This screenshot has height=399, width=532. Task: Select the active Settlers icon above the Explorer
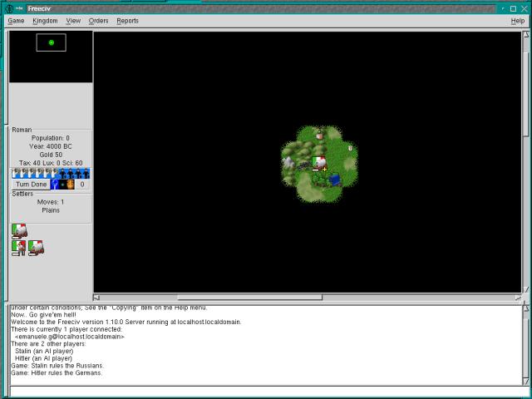(x=19, y=231)
